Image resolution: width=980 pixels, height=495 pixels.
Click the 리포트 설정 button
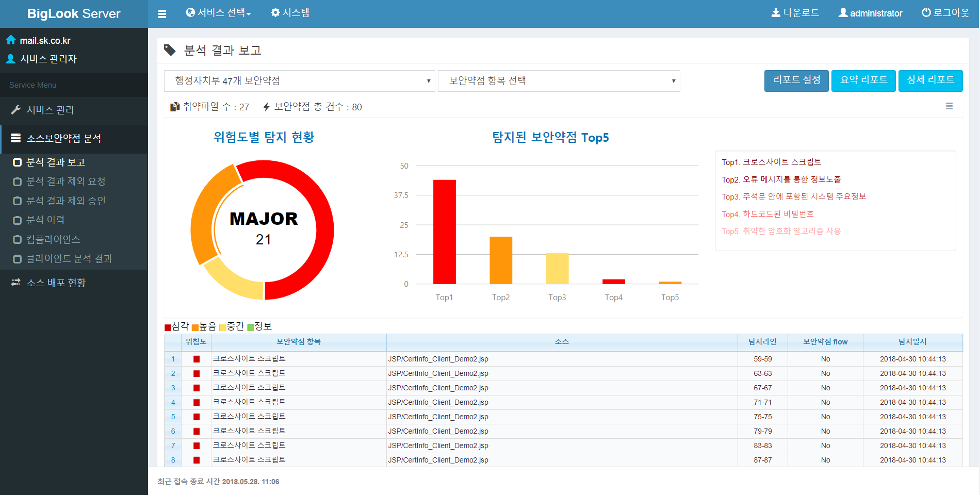point(796,80)
